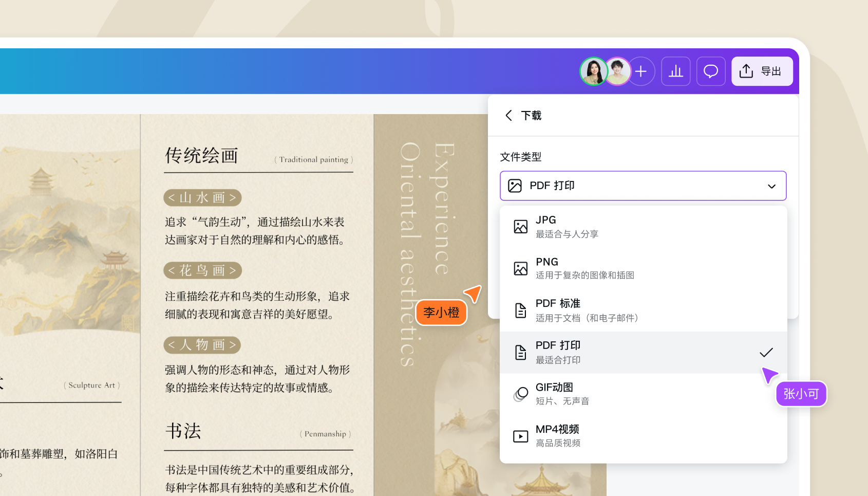Select the PNG format option
This screenshot has width=868, height=496.
[x=643, y=268]
